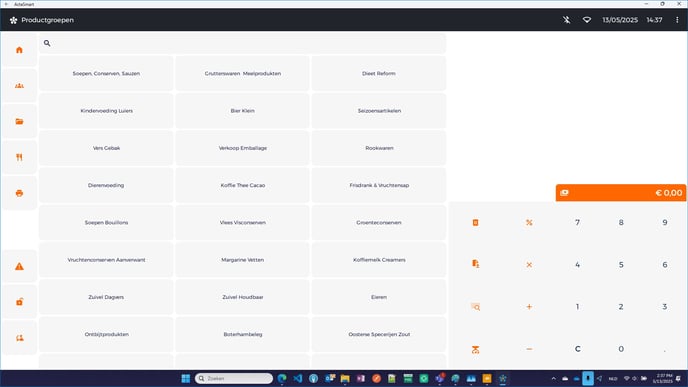Select Boterhambeleg group

243,334
